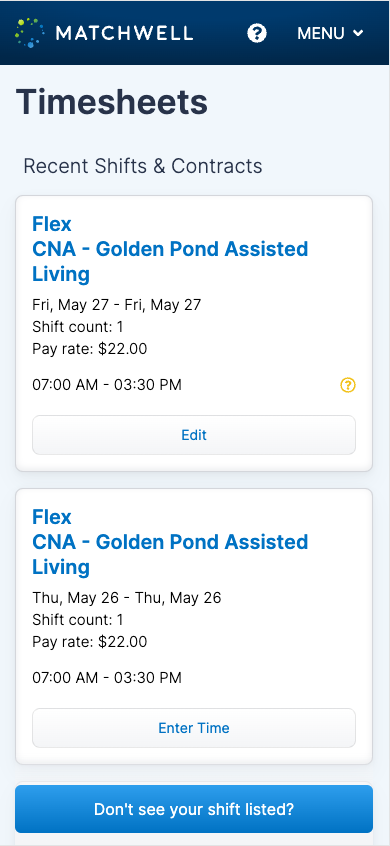Screen dimensions: 390x846
Task: Click the Recent Shifts & Contracts heading
Action: point(143,166)
